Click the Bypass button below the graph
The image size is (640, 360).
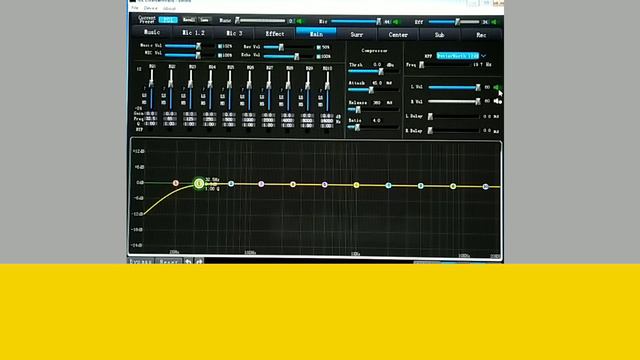(141, 262)
